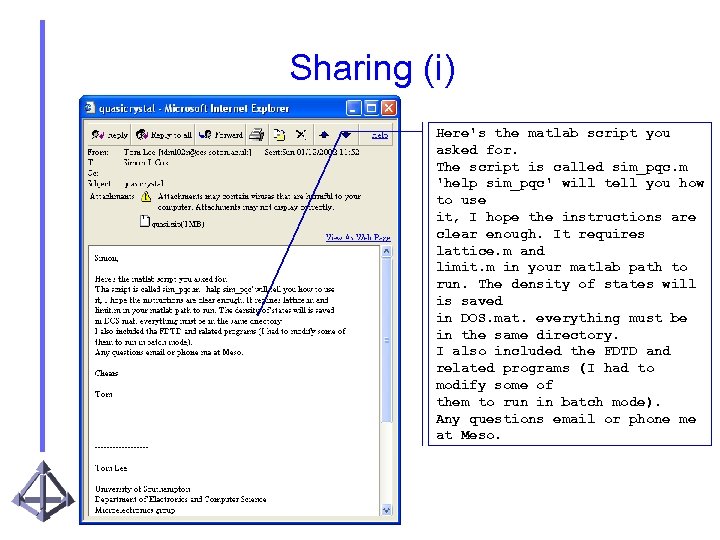
Task: Click the Reply to all button
Action: pos(164,135)
